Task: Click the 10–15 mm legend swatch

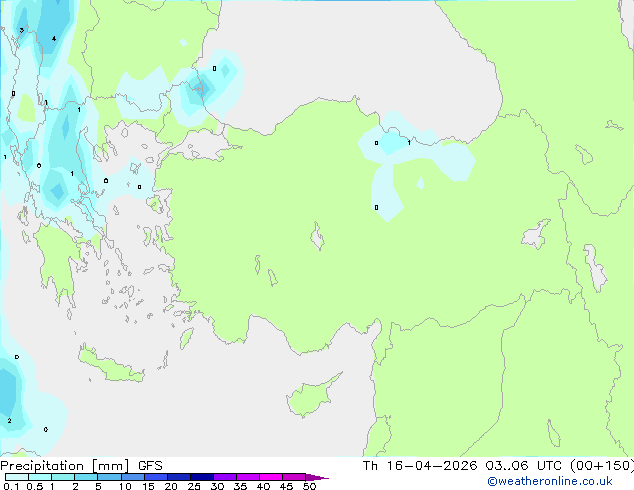Action: click(132, 477)
